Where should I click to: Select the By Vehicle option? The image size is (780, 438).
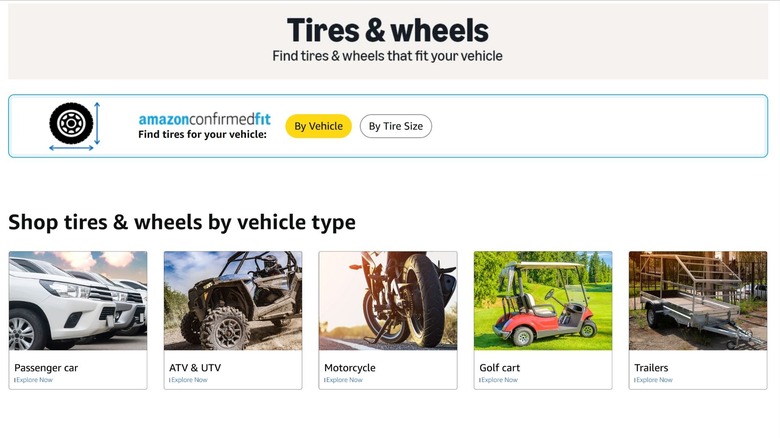[318, 126]
